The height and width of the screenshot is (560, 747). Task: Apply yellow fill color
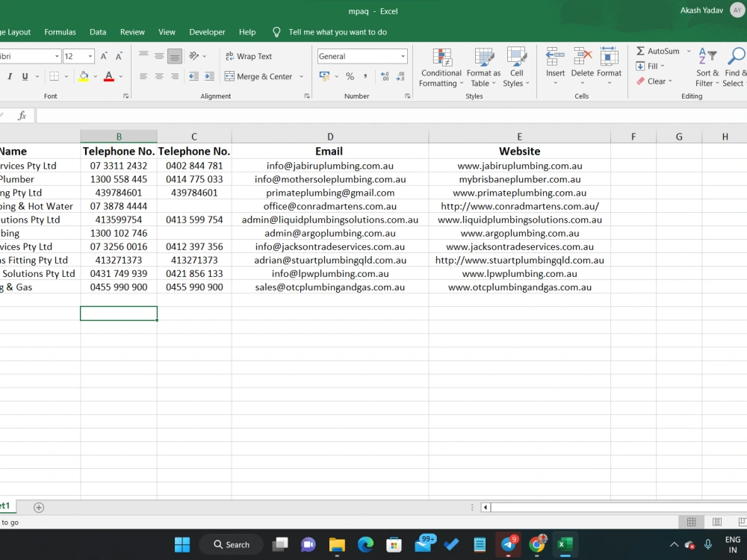[x=84, y=76]
